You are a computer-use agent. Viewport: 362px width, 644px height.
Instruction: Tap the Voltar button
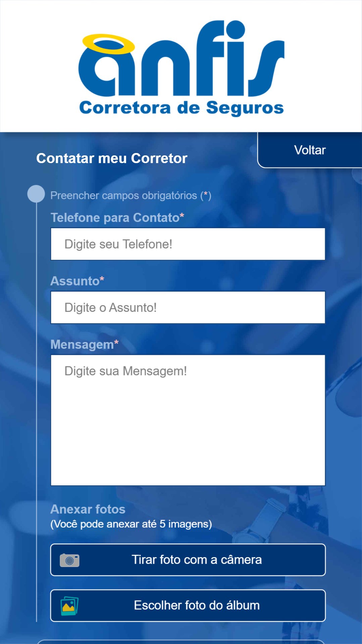[310, 150]
